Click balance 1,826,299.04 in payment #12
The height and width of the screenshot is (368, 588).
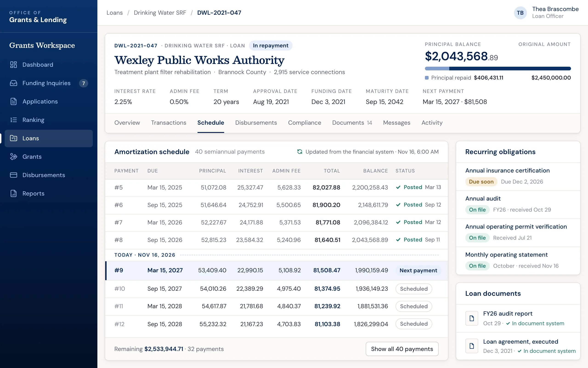[371, 324]
